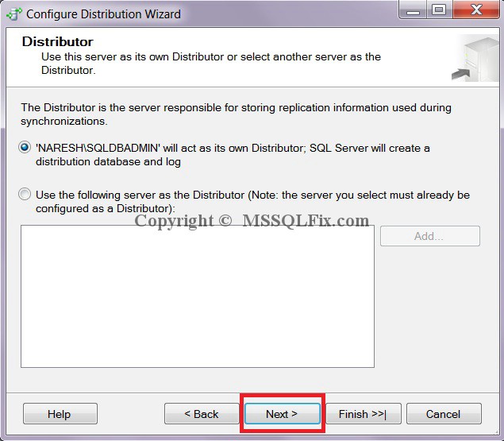Click the server graphic in the header

click(x=475, y=59)
